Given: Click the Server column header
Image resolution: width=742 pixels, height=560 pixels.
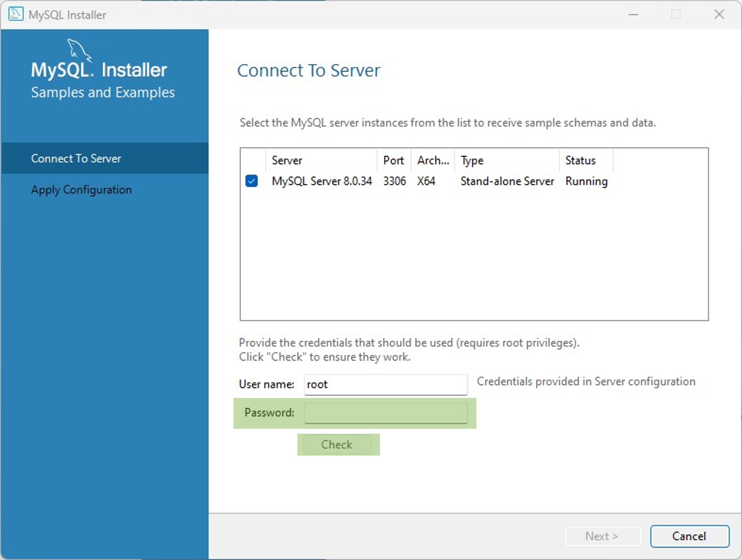Looking at the screenshot, I should pyautogui.click(x=287, y=160).
